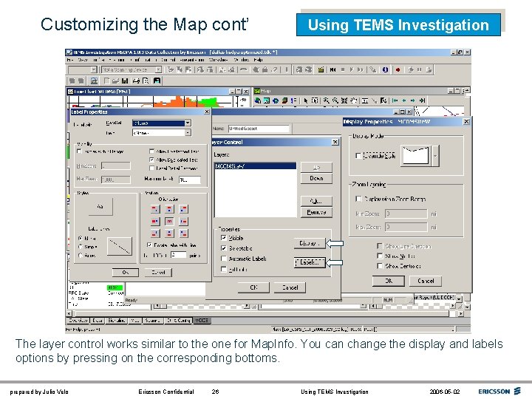Click the Name field showing Untitled Geoset
The height and width of the screenshot is (399, 532).
(x=259, y=129)
